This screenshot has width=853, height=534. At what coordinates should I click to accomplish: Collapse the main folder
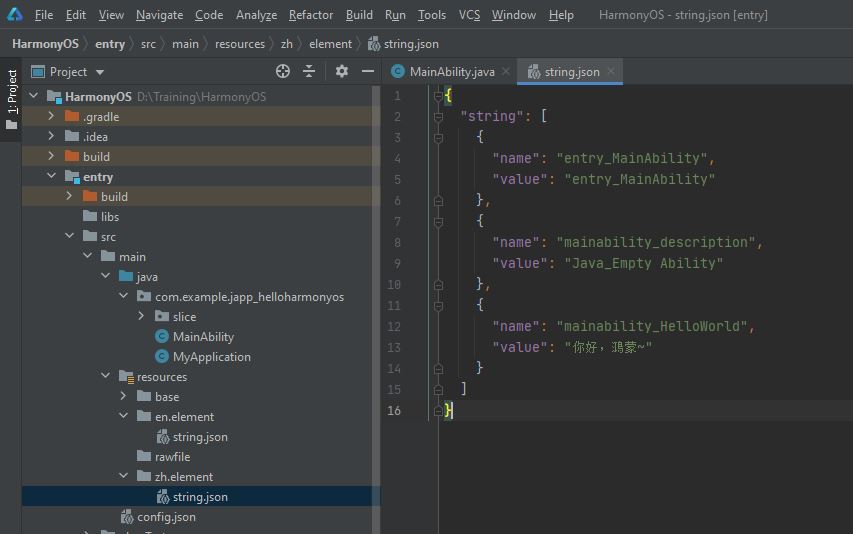[88, 256]
